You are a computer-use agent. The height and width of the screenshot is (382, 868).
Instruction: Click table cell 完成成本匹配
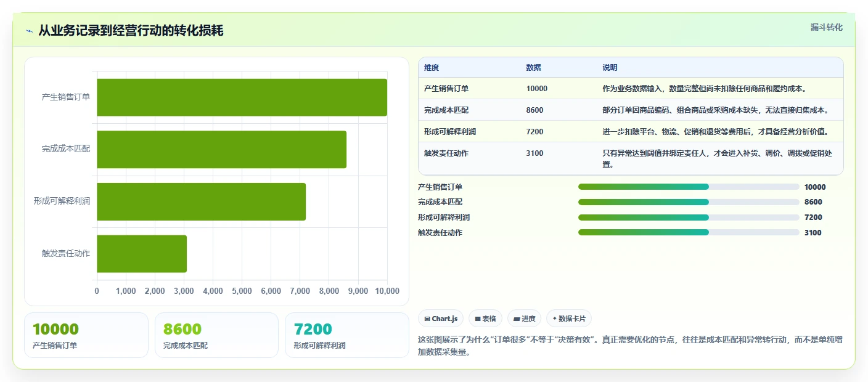pos(446,110)
